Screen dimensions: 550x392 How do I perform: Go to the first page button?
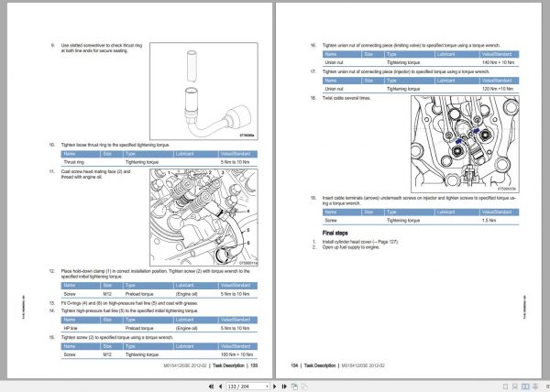coord(211,387)
